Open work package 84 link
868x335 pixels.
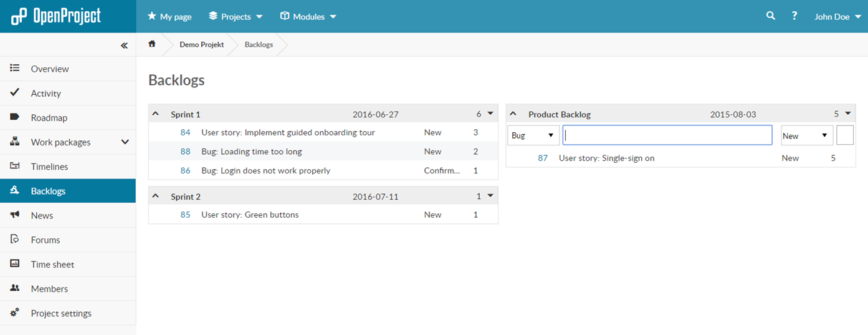pyautogui.click(x=185, y=132)
